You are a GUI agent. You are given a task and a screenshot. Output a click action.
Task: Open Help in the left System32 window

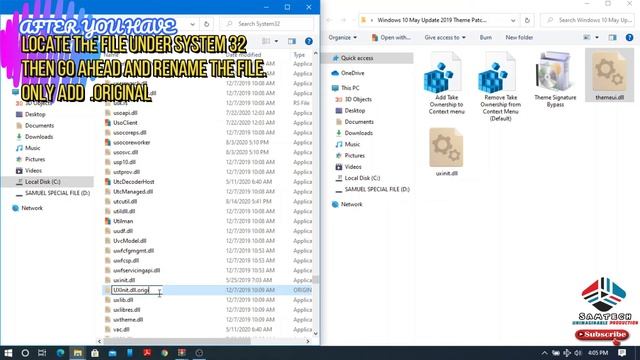tap(309, 41)
